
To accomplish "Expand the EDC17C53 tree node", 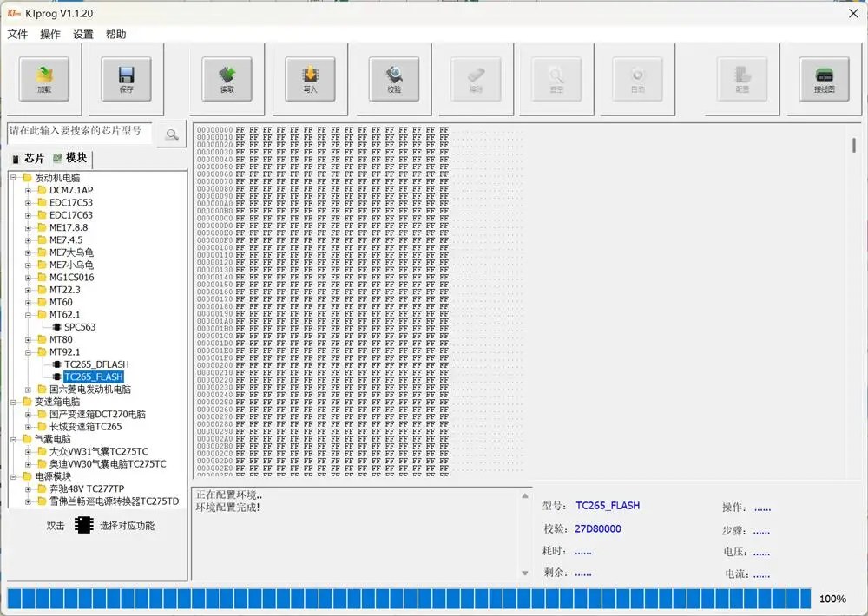I will click(28, 202).
